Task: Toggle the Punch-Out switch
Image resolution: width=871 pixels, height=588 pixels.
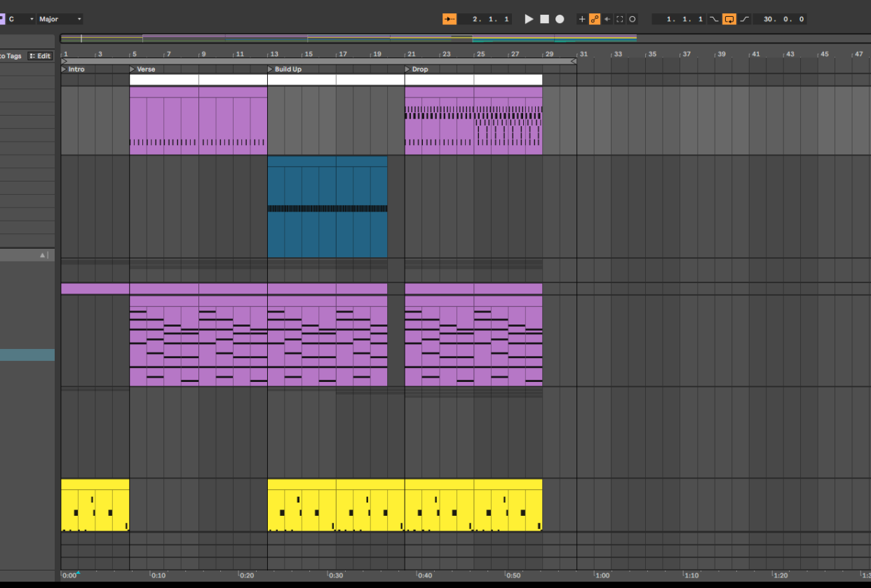Action: 744,19
